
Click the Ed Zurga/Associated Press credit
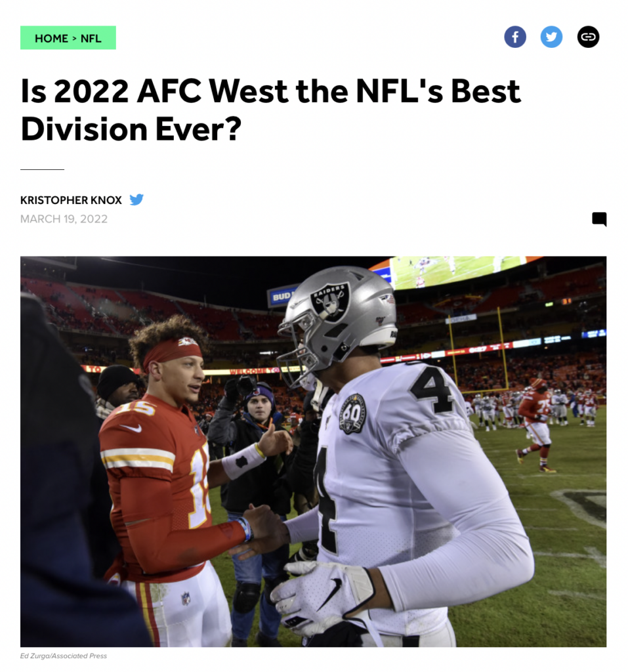64,656
